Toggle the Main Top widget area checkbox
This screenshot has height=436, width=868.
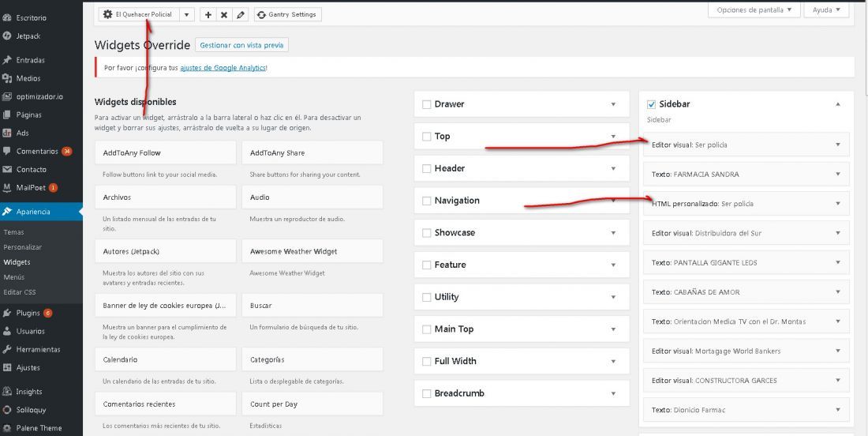426,329
